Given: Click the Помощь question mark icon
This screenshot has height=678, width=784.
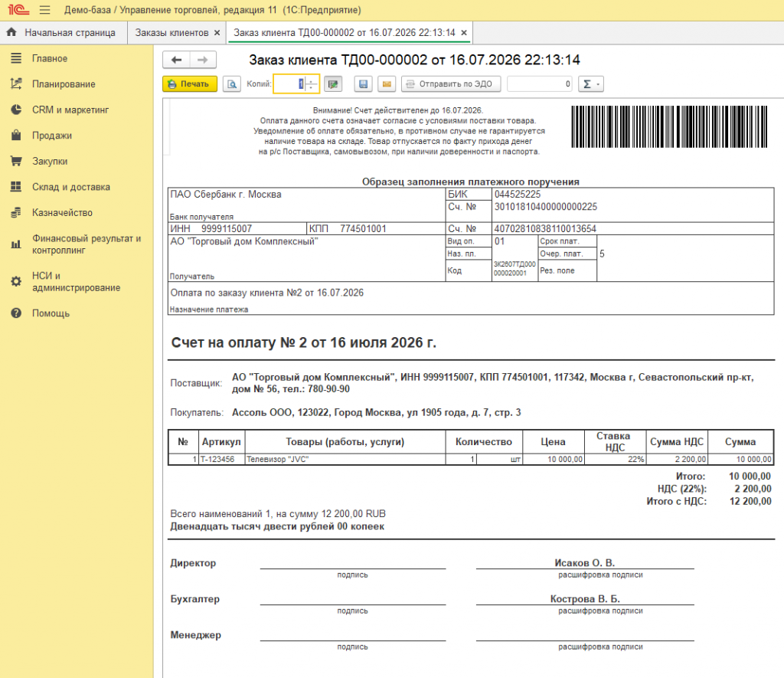Looking at the screenshot, I should 16,313.
